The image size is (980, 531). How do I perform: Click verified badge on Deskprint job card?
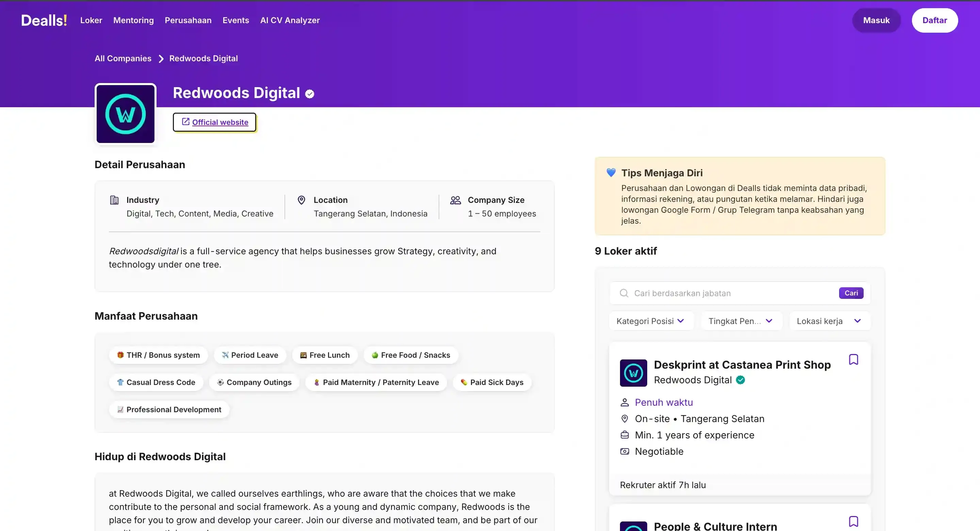point(740,380)
